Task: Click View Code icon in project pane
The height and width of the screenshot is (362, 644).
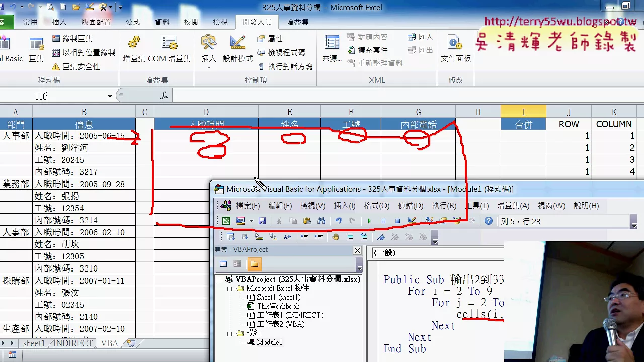Action: coord(224,264)
